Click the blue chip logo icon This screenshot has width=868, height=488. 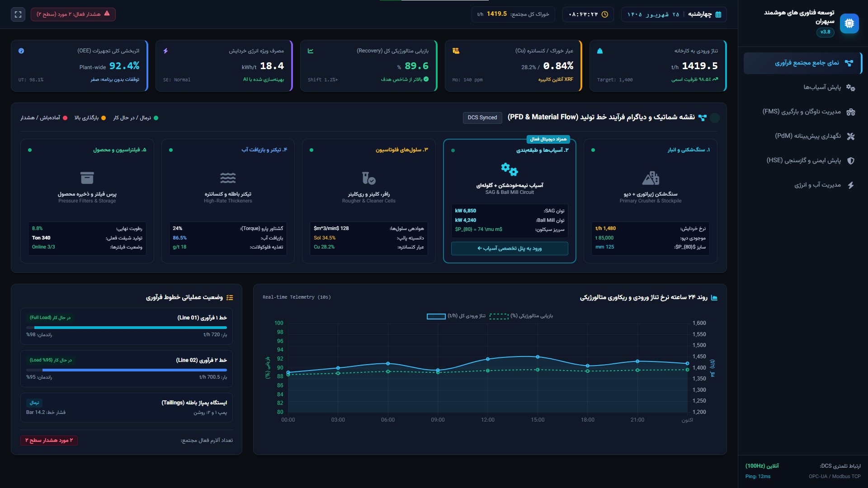click(849, 23)
